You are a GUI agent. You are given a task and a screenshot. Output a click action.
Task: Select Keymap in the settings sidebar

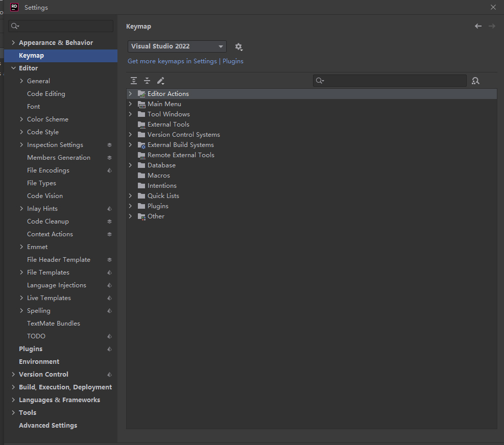[31, 55]
